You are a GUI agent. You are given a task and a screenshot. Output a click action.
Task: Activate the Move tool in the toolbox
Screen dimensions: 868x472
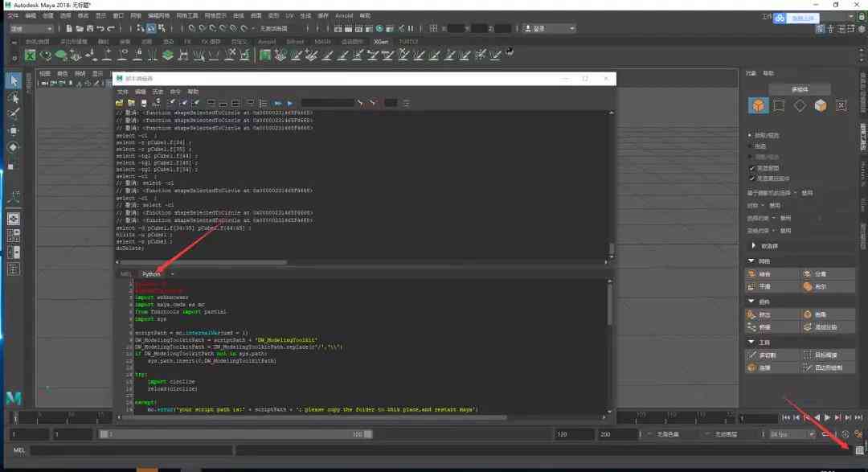pos(14,131)
